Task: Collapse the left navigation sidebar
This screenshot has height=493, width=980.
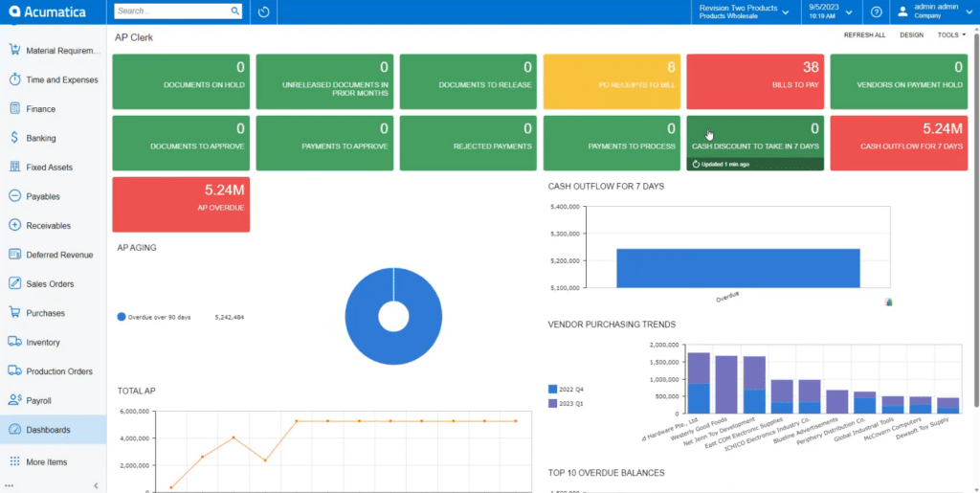Action: pos(96,485)
